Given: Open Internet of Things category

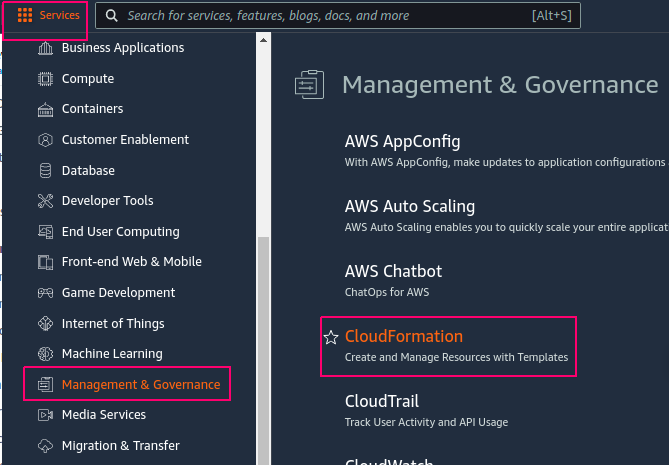Looking at the screenshot, I should point(113,324).
